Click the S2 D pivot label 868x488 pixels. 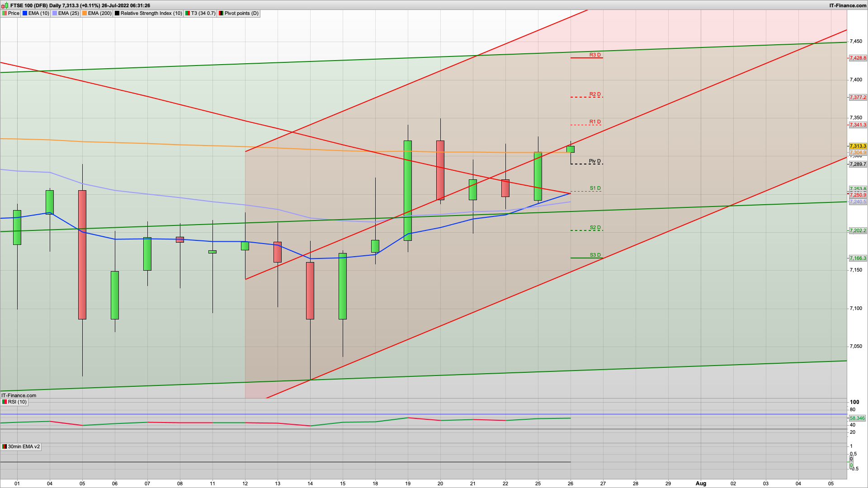tap(595, 228)
